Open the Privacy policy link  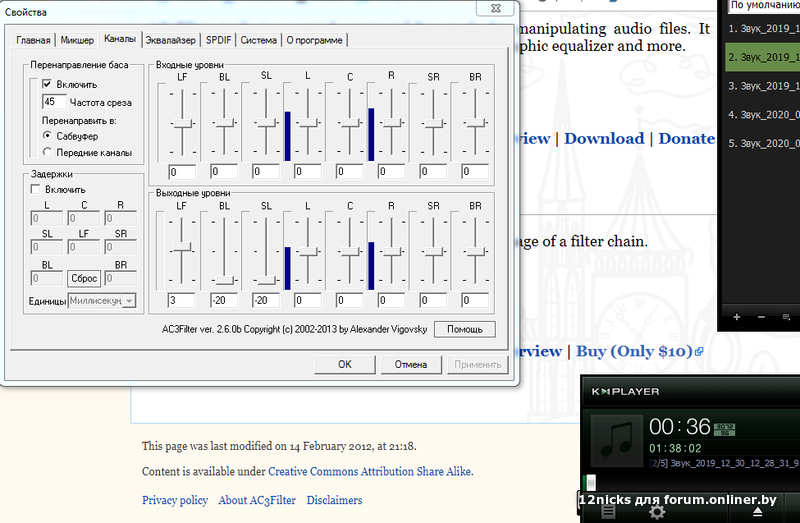point(175,500)
